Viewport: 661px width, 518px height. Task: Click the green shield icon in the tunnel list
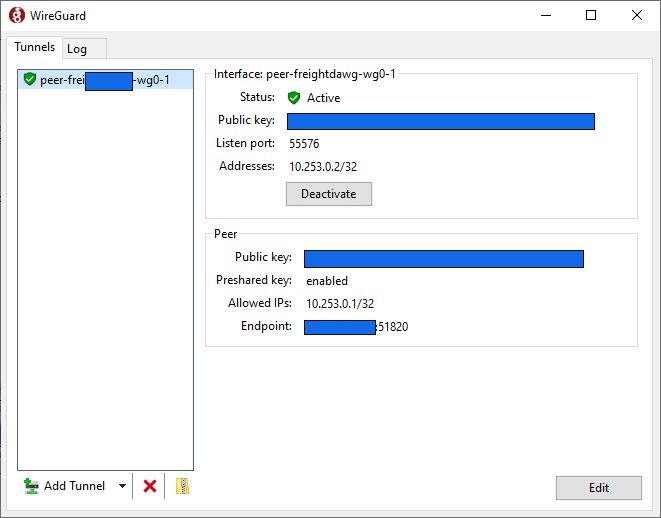pos(30,79)
